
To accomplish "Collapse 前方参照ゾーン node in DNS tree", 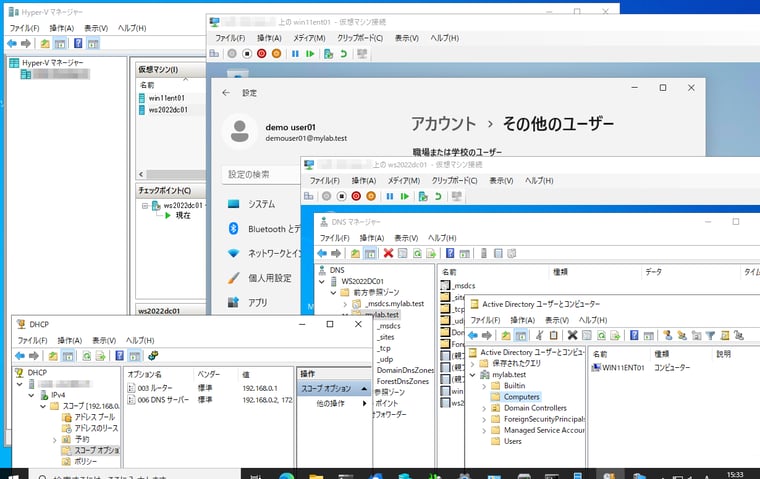I will click(333, 292).
